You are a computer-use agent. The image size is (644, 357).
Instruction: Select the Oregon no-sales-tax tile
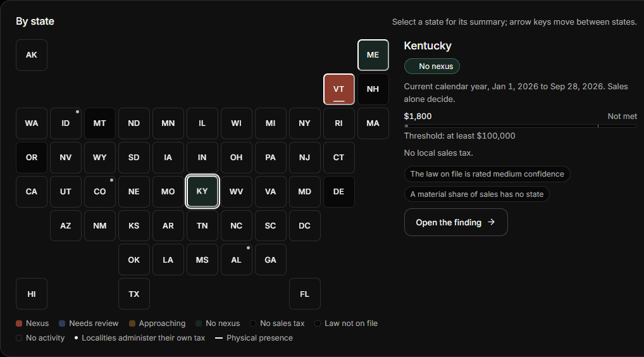click(32, 158)
